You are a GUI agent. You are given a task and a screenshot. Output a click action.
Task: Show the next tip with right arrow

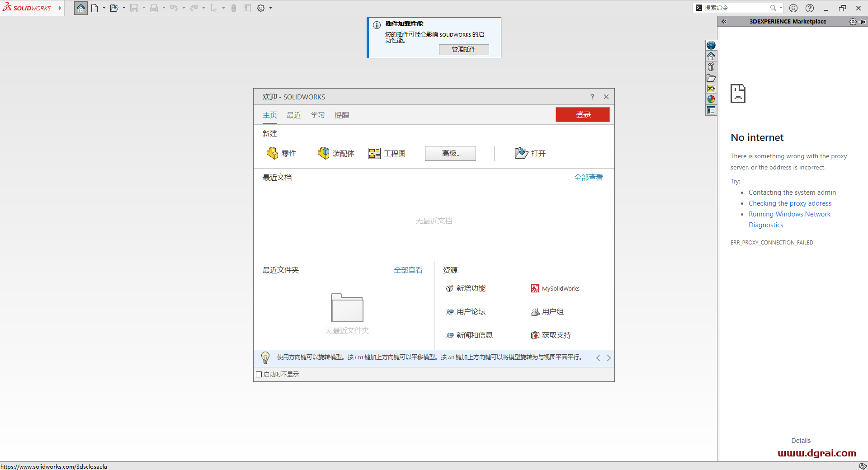click(x=609, y=358)
